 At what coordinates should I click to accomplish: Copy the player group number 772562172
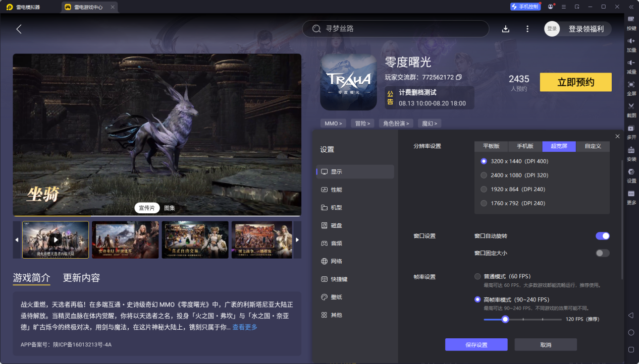click(x=459, y=77)
